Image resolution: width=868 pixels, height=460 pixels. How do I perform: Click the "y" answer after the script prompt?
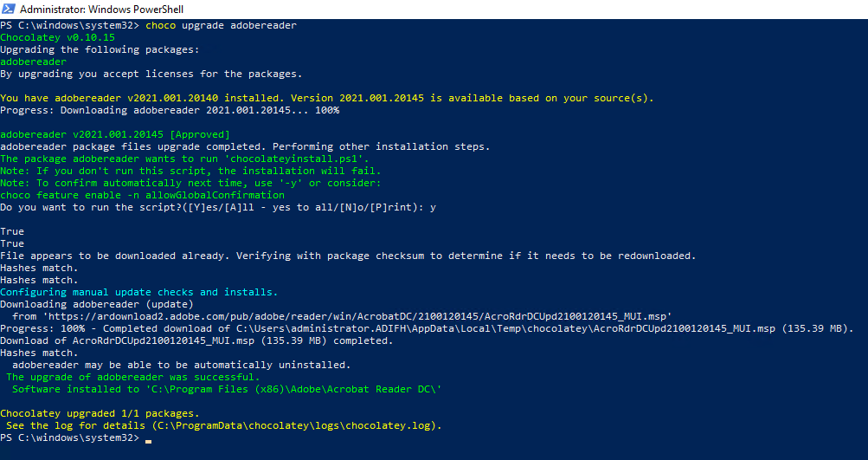tap(434, 208)
